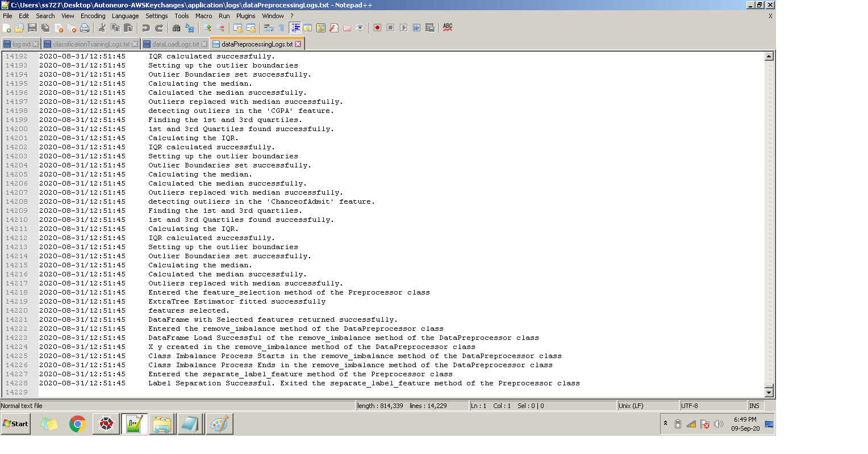The height and width of the screenshot is (454, 868).
Task: Toggle the Monitoring eye icon
Action: pyautogui.click(x=360, y=28)
